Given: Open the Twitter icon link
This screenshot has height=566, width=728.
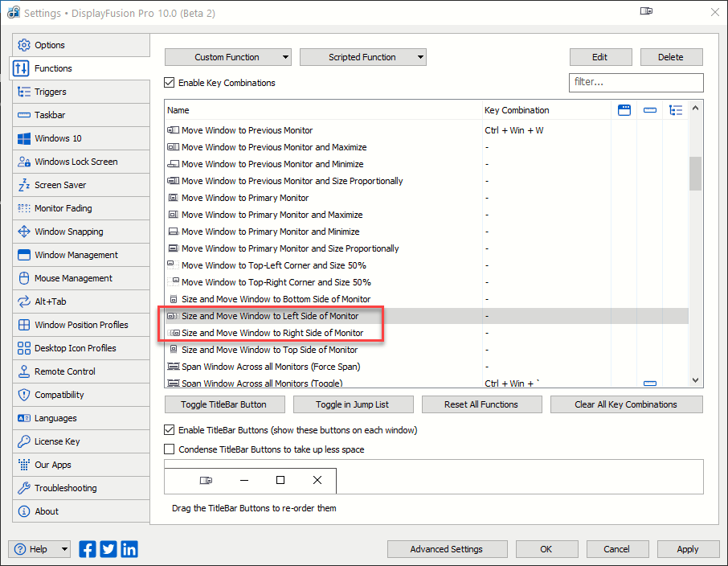Looking at the screenshot, I should [108, 549].
